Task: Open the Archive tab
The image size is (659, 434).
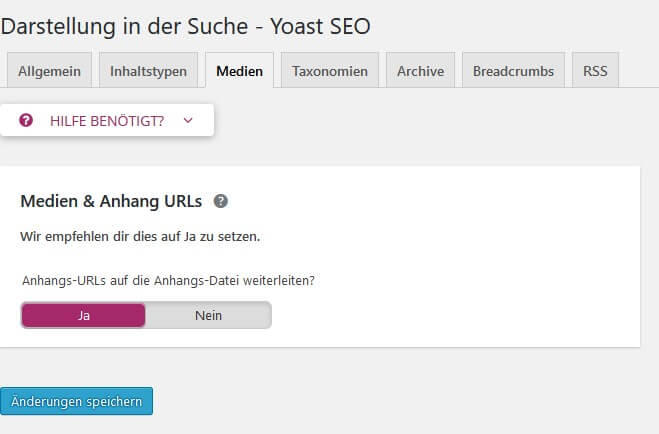Action: (421, 71)
